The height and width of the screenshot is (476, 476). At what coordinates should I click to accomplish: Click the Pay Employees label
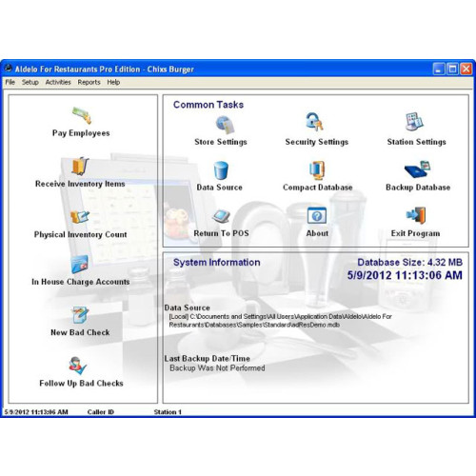[x=81, y=133]
